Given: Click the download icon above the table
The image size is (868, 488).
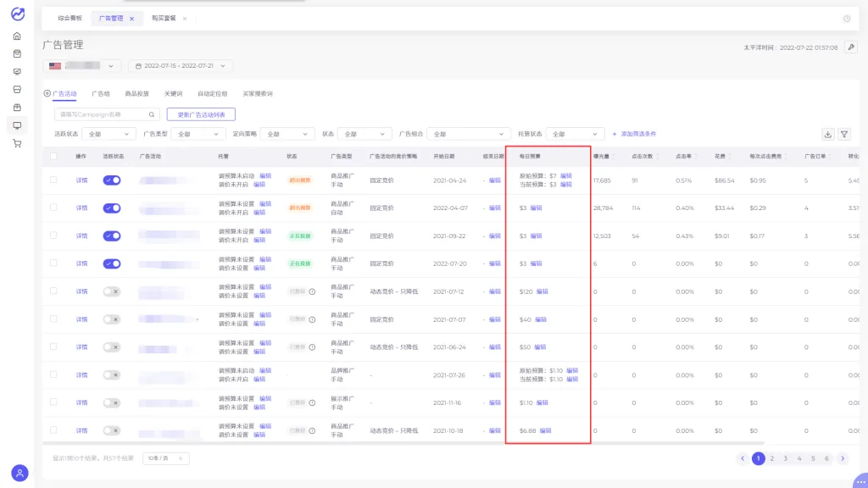Looking at the screenshot, I should (827, 134).
